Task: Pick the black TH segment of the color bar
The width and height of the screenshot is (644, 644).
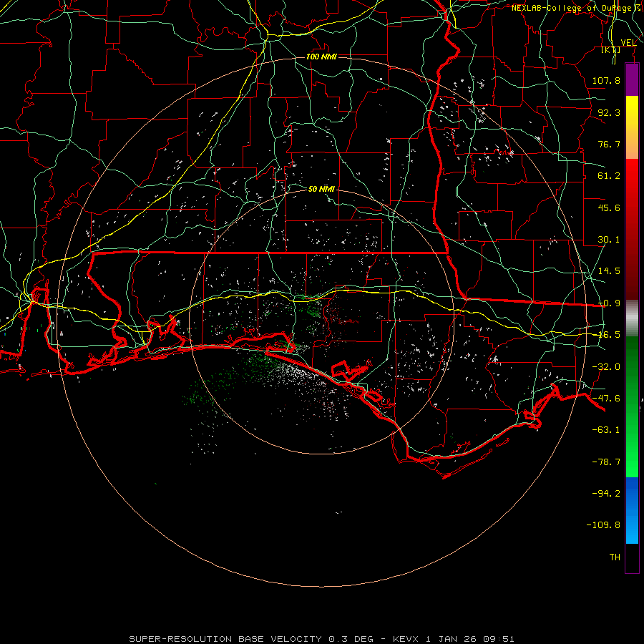Action: click(x=632, y=557)
